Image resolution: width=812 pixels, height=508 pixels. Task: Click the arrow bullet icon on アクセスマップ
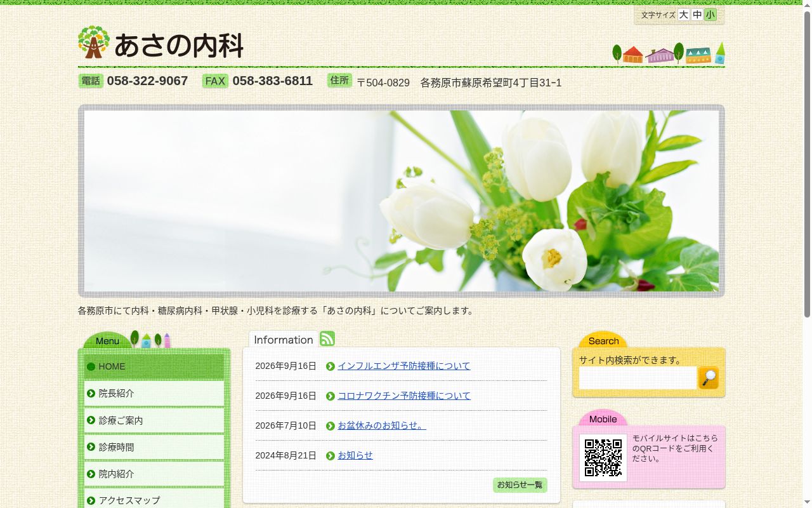[91, 500]
